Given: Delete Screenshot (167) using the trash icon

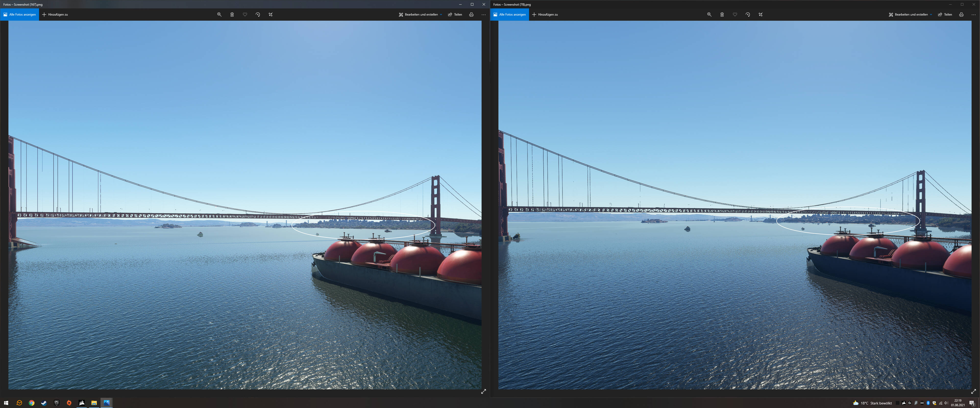Looking at the screenshot, I should [x=232, y=15].
